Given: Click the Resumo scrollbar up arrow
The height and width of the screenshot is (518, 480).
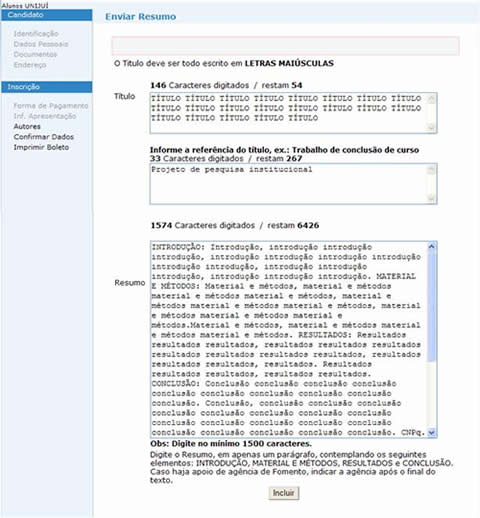Looking at the screenshot, I should (x=431, y=247).
